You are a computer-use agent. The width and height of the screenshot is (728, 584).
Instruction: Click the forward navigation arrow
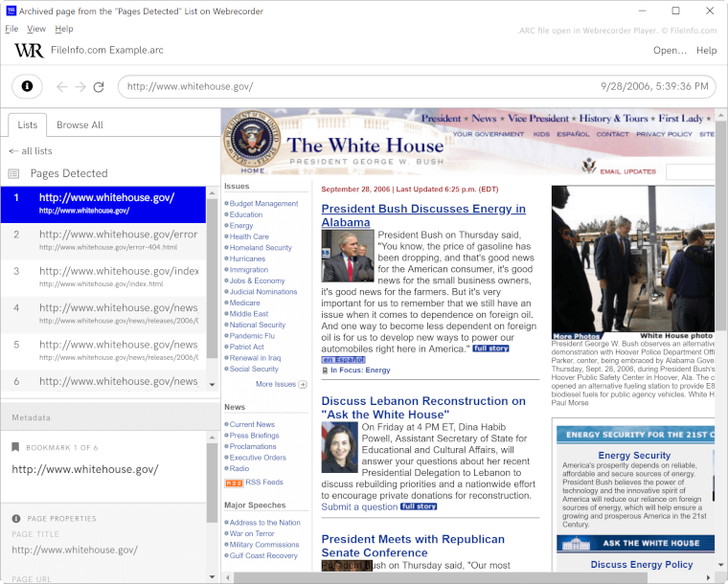tap(80, 87)
